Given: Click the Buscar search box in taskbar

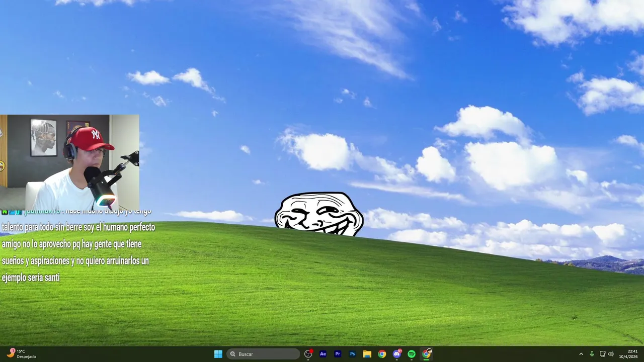Looking at the screenshot, I should 263,354.
